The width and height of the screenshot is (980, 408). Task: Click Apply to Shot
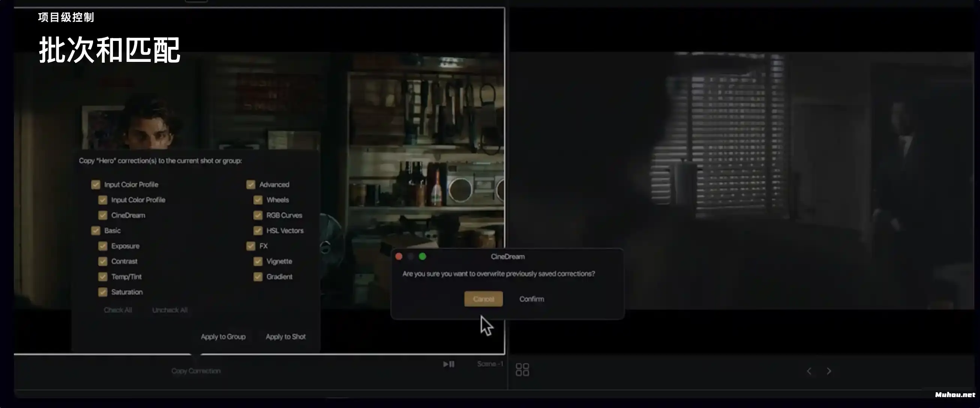(x=285, y=336)
